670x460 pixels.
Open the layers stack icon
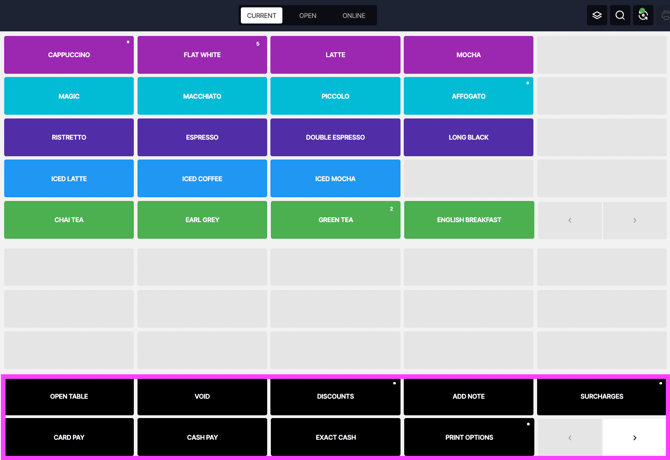pos(597,15)
